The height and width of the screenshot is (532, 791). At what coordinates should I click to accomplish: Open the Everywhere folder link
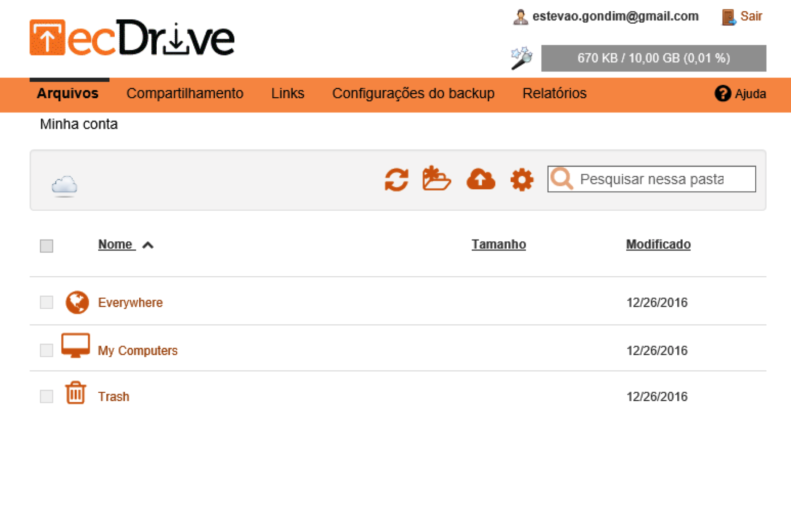(130, 303)
